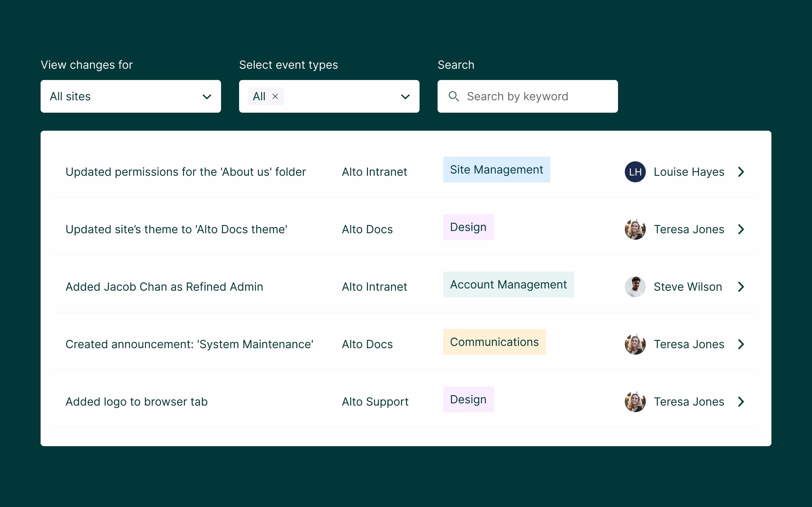Click the Design tag in Alto Support row
The width and height of the screenshot is (812, 507).
pos(468,399)
